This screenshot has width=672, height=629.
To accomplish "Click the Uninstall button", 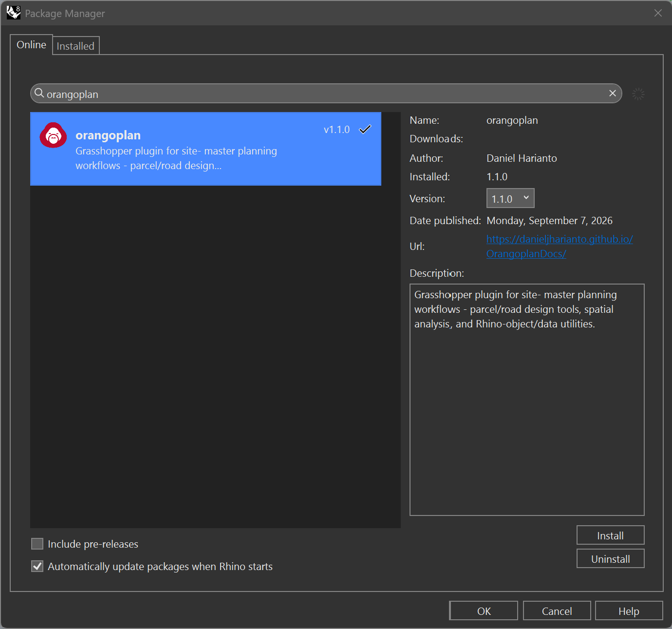I will point(611,559).
